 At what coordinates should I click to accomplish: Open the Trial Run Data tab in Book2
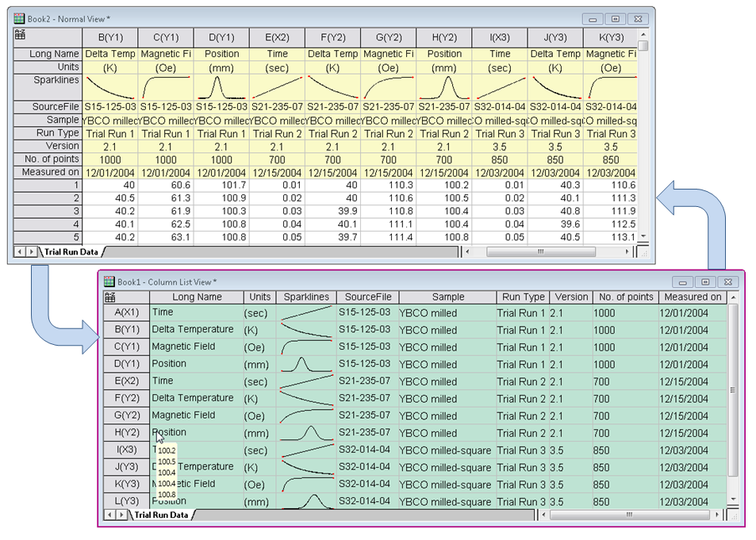point(71,251)
